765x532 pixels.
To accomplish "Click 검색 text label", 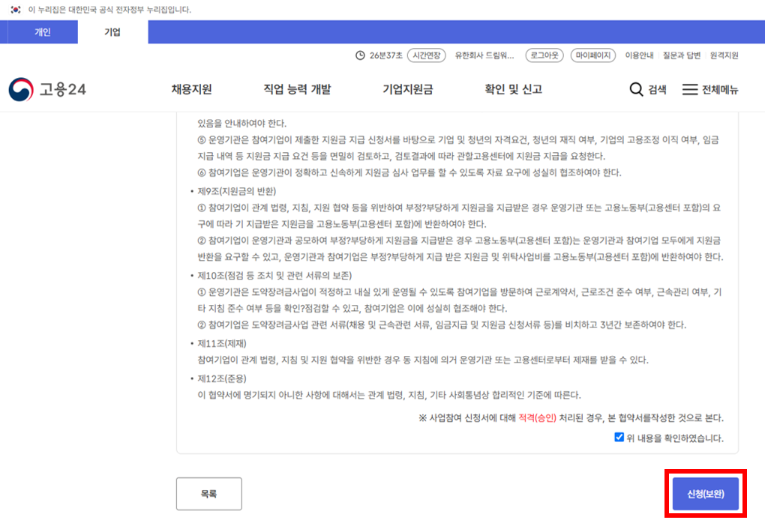I will click(x=657, y=90).
